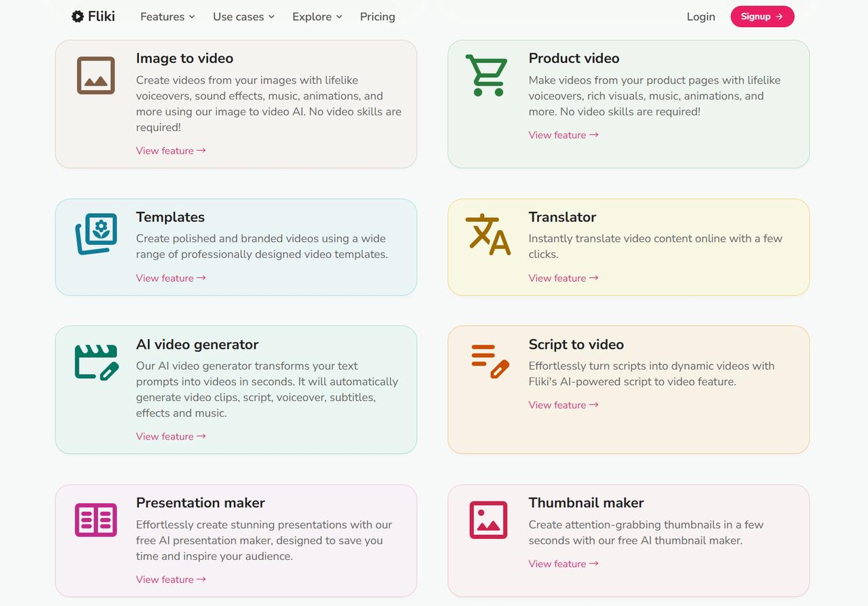The width and height of the screenshot is (868, 606).
Task: Click View feature under Script to video
Action: click(564, 405)
